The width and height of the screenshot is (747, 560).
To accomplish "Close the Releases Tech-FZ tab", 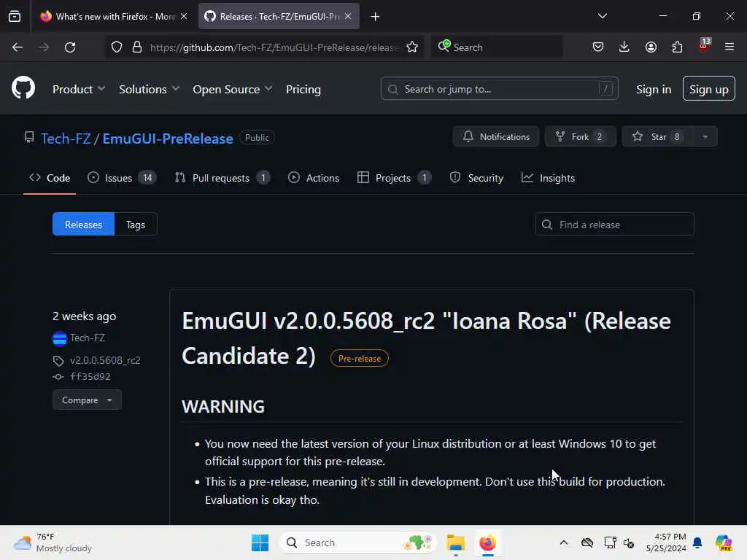I will (348, 16).
